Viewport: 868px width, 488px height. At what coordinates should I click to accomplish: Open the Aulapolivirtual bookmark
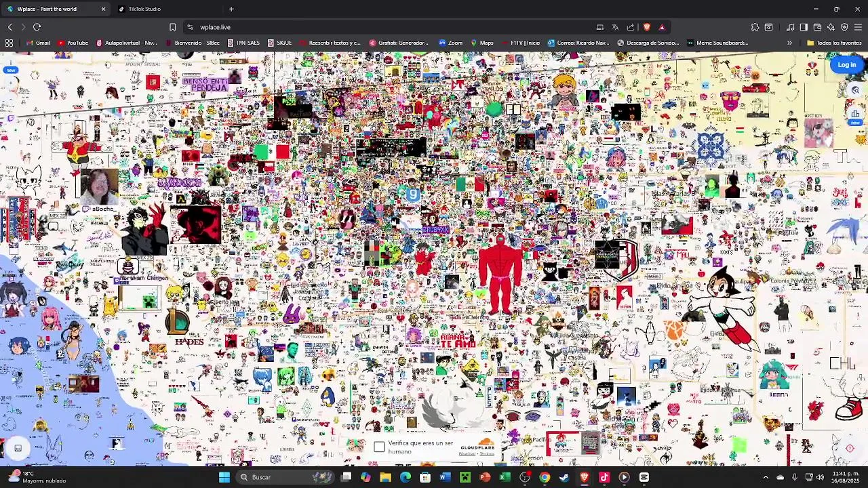(x=127, y=43)
